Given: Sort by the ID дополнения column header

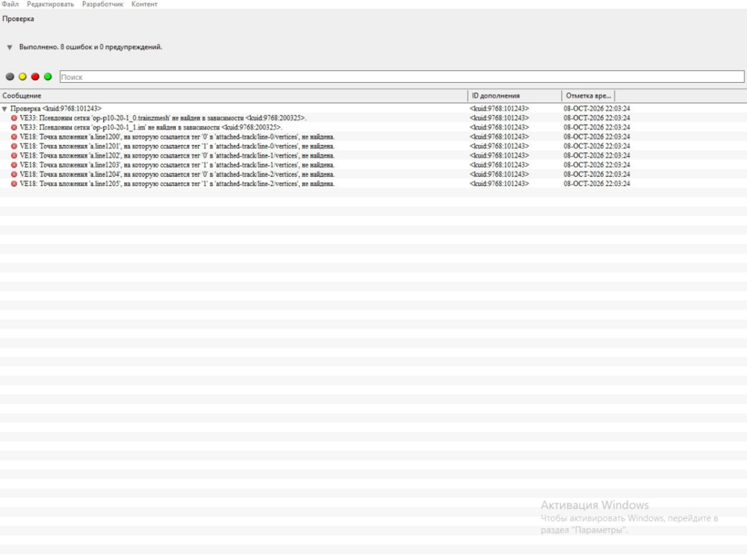Looking at the screenshot, I should 515,96.
